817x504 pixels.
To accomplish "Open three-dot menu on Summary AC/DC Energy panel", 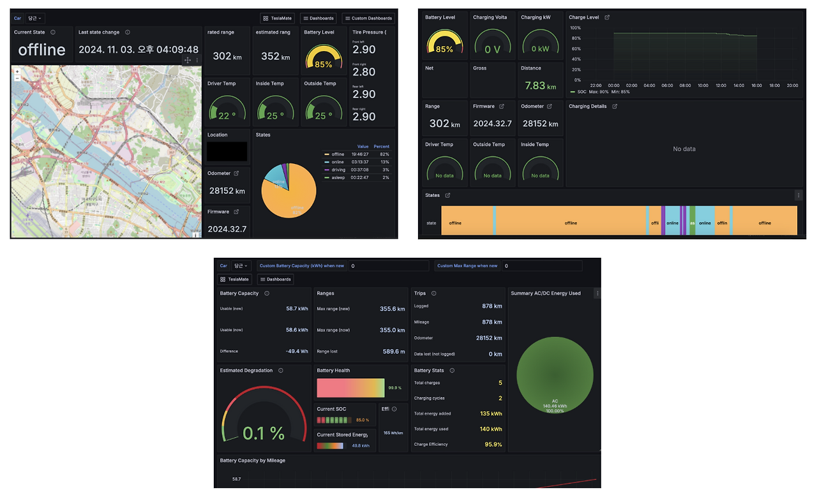I will click(597, 293).
